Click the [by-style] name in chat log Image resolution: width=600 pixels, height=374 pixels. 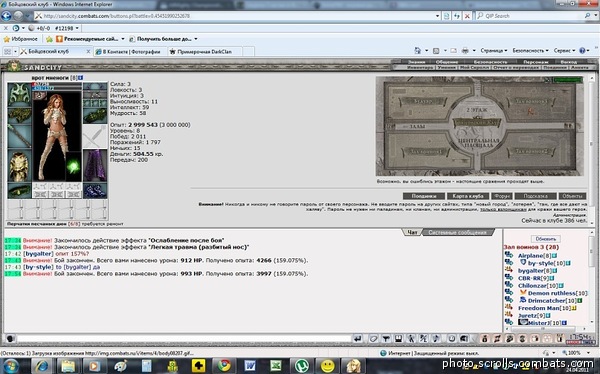tap(39, 267)
